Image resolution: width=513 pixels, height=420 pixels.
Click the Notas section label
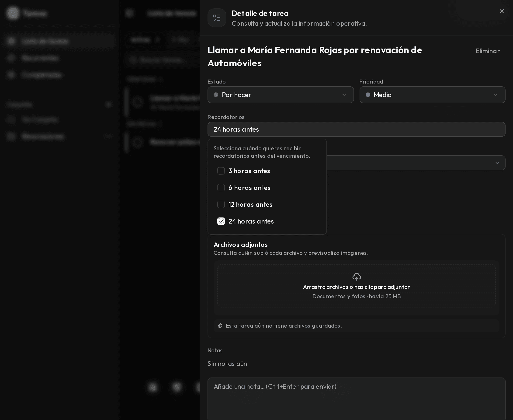[215, 350]
